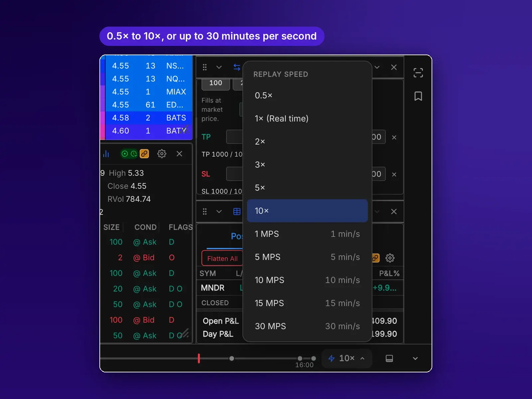Select 3× replay speed

tap(307, 165)
